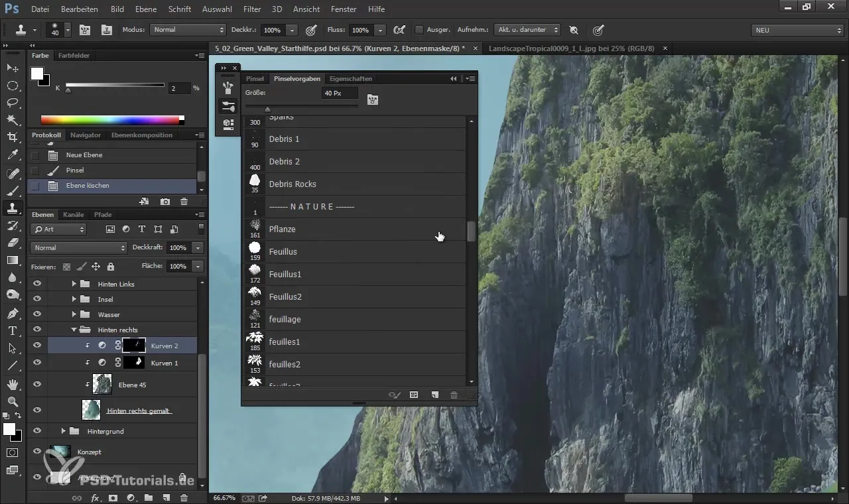Select the Eyedropper tool
Viewport: 849px width, 504px height.
pos(13,155)
